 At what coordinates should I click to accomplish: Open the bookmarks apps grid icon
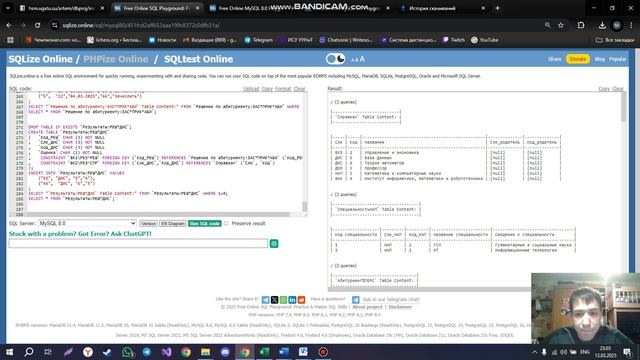click(10, 40)
